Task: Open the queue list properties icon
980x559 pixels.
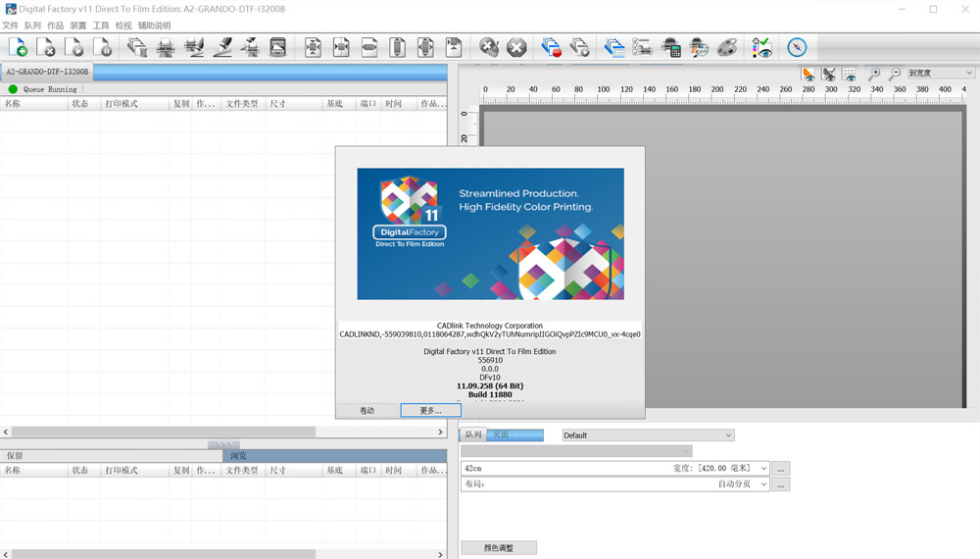Action: [x=614, y=47]
